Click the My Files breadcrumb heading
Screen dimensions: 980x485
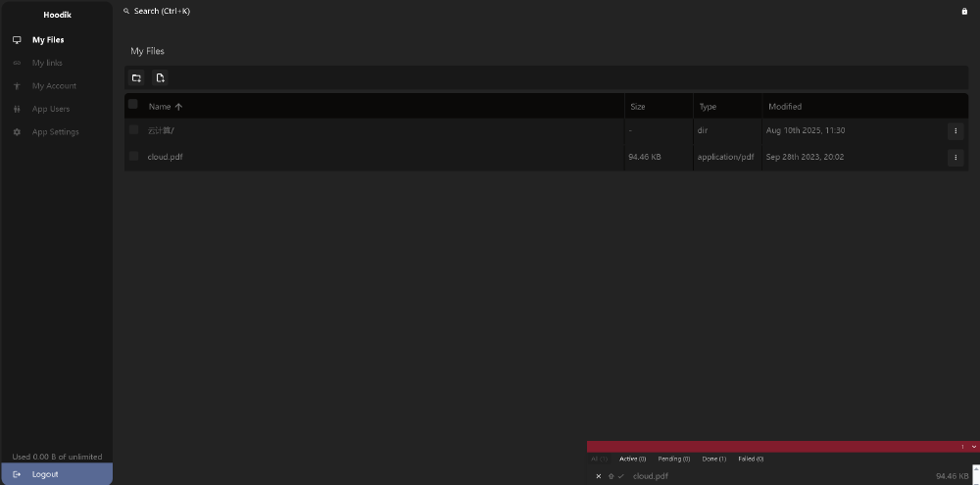148,51
